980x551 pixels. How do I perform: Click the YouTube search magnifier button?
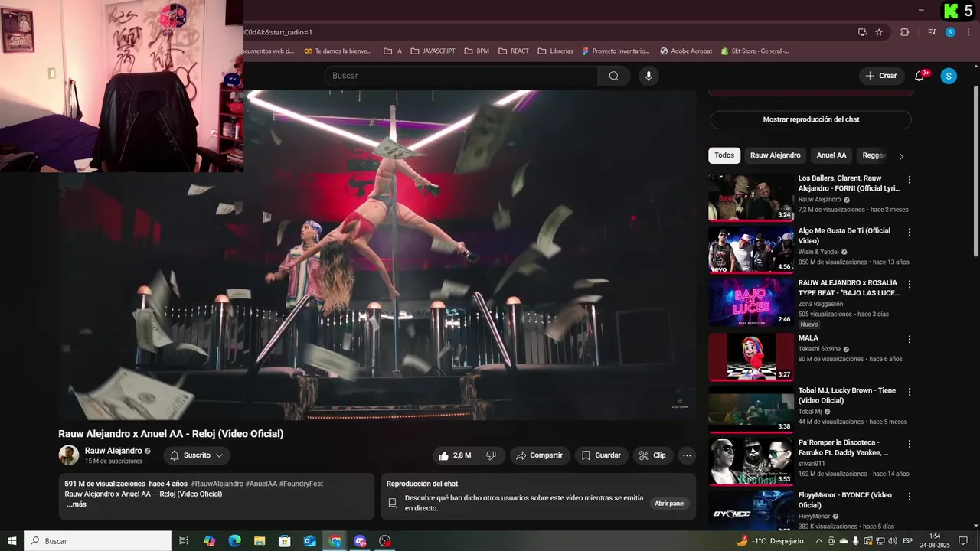614,76
